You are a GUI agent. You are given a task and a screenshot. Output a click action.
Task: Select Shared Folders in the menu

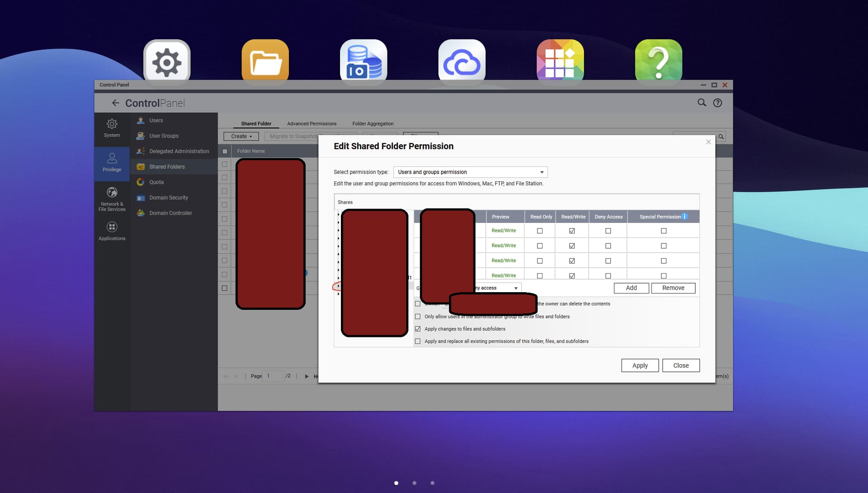pyautogui.click(x=174, y=166)
